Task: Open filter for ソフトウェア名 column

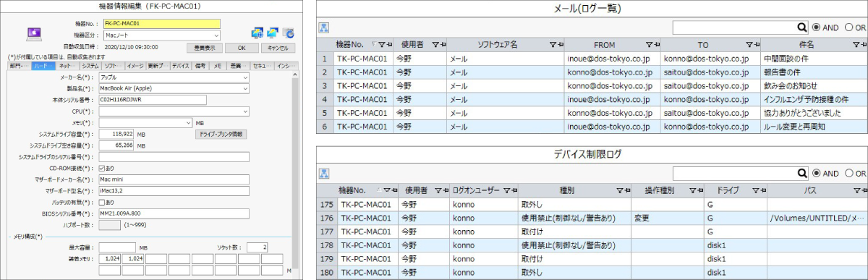Action: click(x=553, y=45)
